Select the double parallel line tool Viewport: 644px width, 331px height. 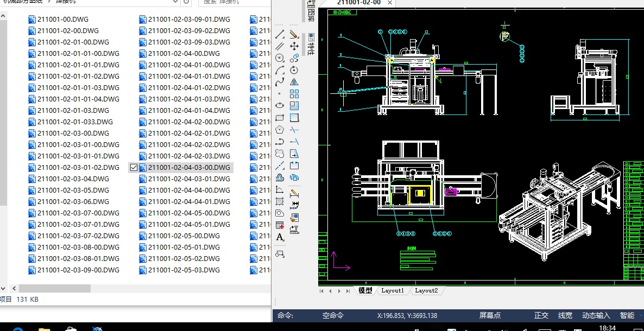280,46
